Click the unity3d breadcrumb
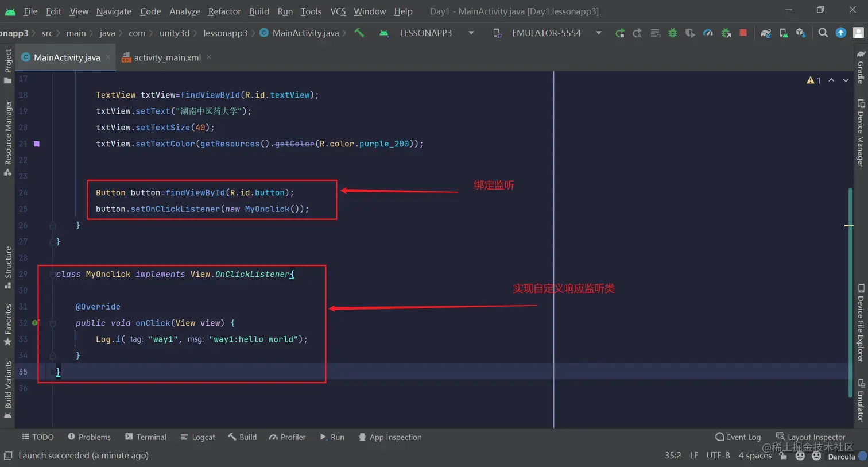 click(175, 33)
